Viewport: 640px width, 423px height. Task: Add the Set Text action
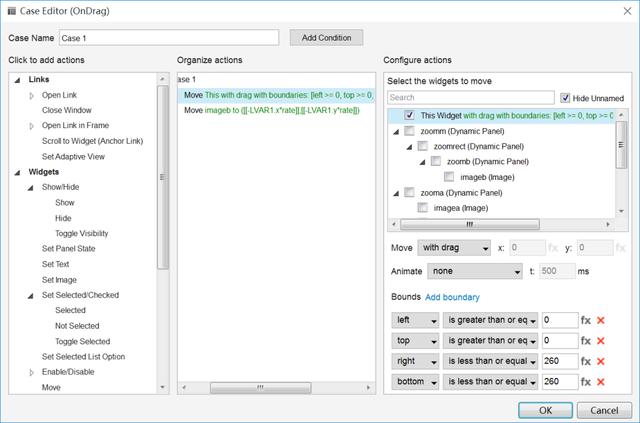pos(56,264)
